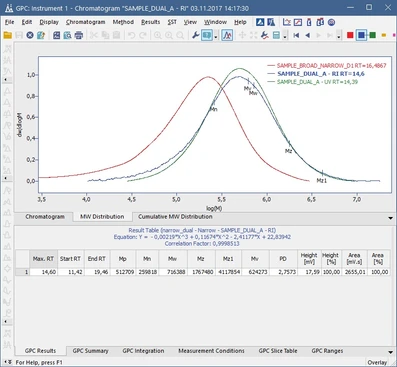Open the Calibration curve chart icon
The image size is (397, 367).
287,22
